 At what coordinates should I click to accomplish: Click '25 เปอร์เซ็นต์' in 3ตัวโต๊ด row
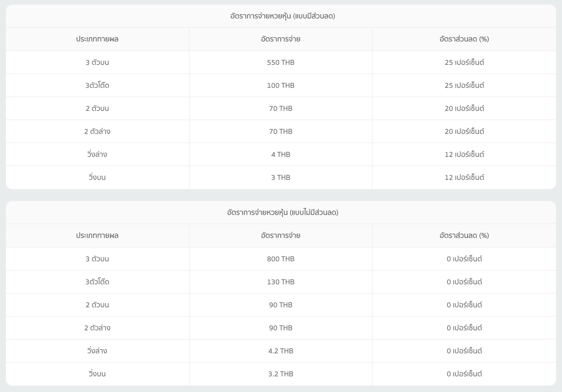464,85
